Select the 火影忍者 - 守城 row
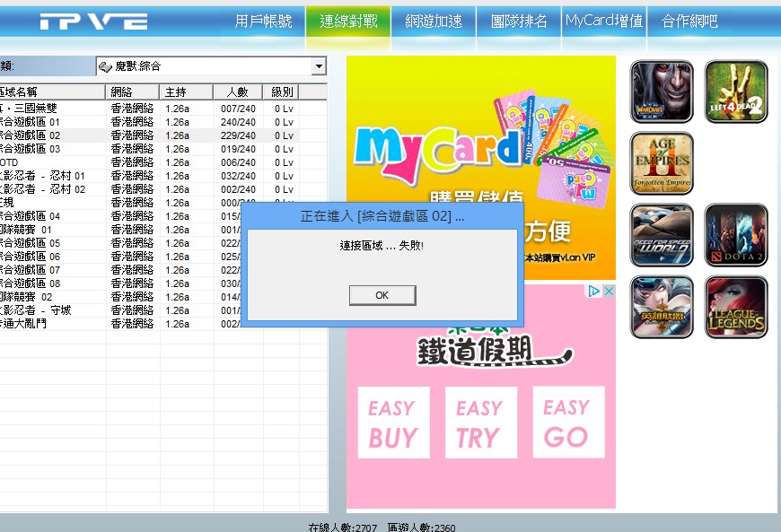Image resolution: width=781 pixels, height=532 pixels. (x=120, y=310)
